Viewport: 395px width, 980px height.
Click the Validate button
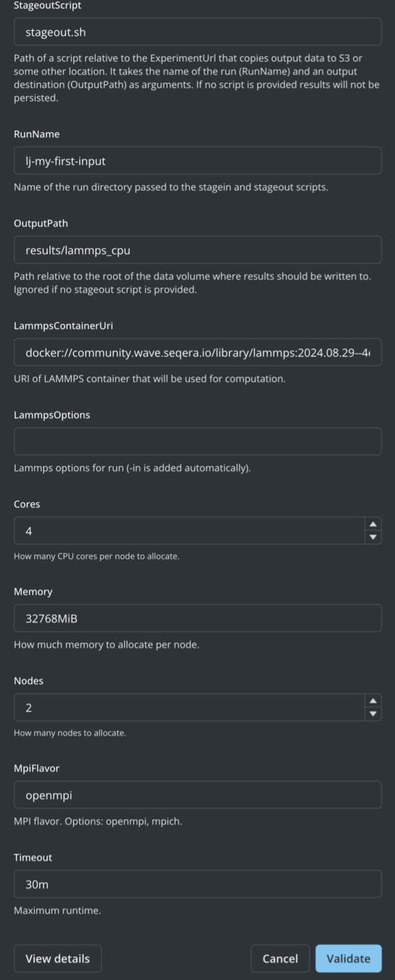tap(348, 958)
